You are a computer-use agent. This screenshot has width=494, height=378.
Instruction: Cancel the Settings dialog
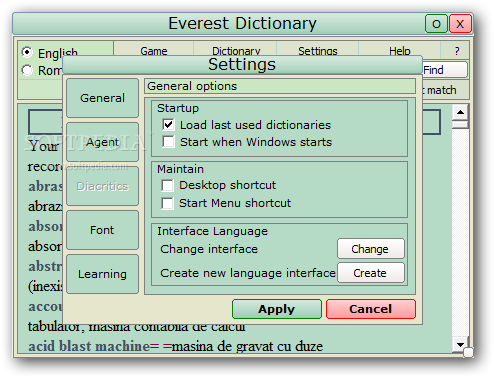(371, 309)
